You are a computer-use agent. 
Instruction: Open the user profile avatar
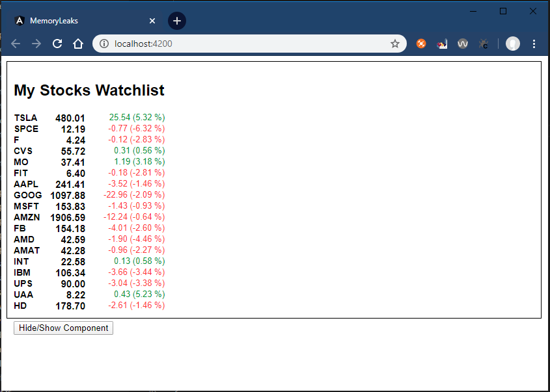(x=512, y=44)
